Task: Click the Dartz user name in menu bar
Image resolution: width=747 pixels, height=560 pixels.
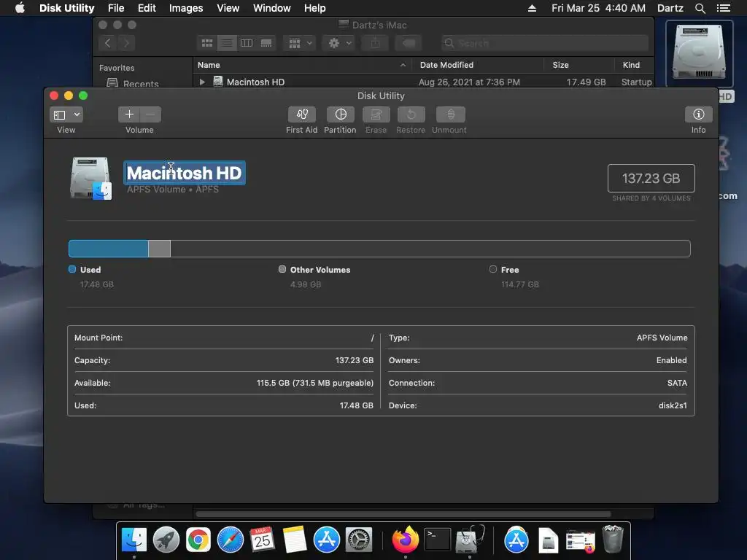Action: 670,8
